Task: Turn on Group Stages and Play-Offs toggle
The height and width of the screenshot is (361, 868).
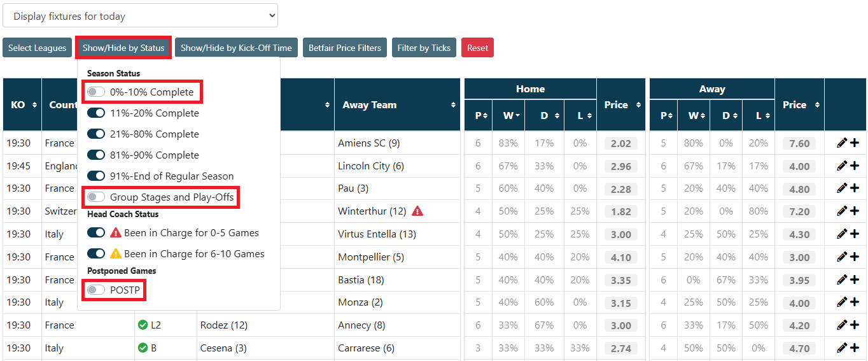Action: pyautogui.click(x=96, y=197)
